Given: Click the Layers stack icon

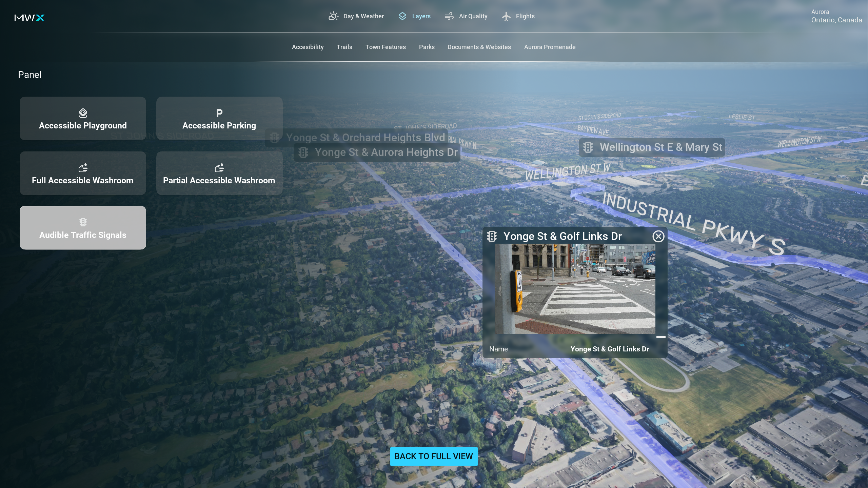Looking at the screenshot, I should pyautogui.click(x=402, y=16).
